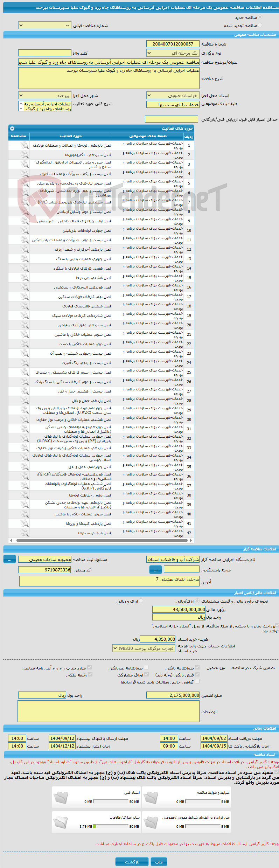Screen dimensions: 279x868
Task: Click حداقل امتیاز قابل قبول input field
Action: click(x=172, y=119)
